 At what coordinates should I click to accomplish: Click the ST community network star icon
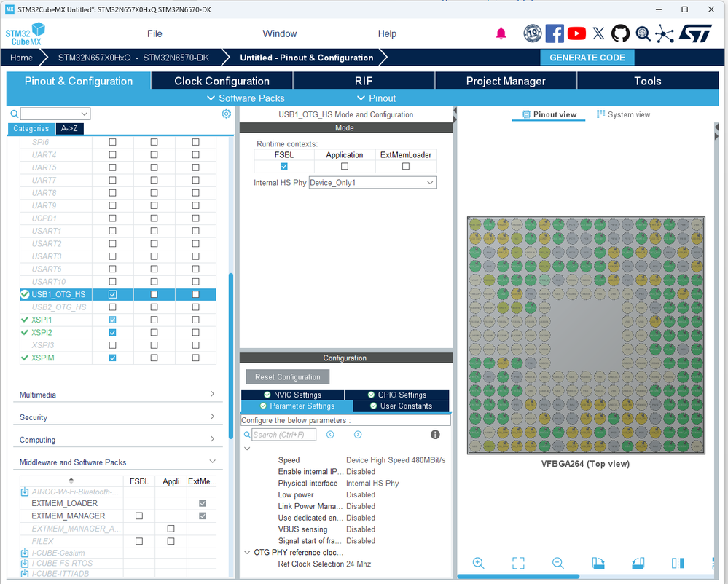665,34
